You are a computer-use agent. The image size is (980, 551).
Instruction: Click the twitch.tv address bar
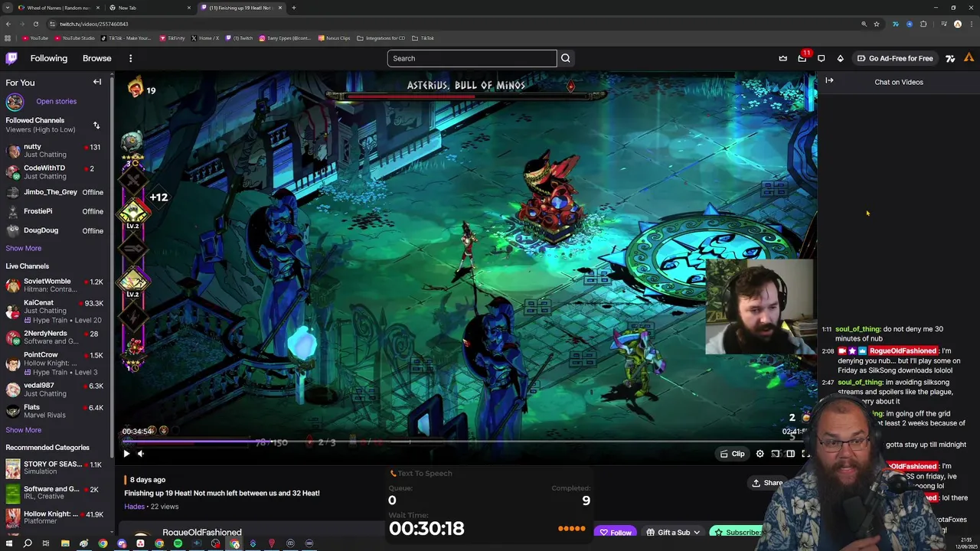(x=452, y=24)
